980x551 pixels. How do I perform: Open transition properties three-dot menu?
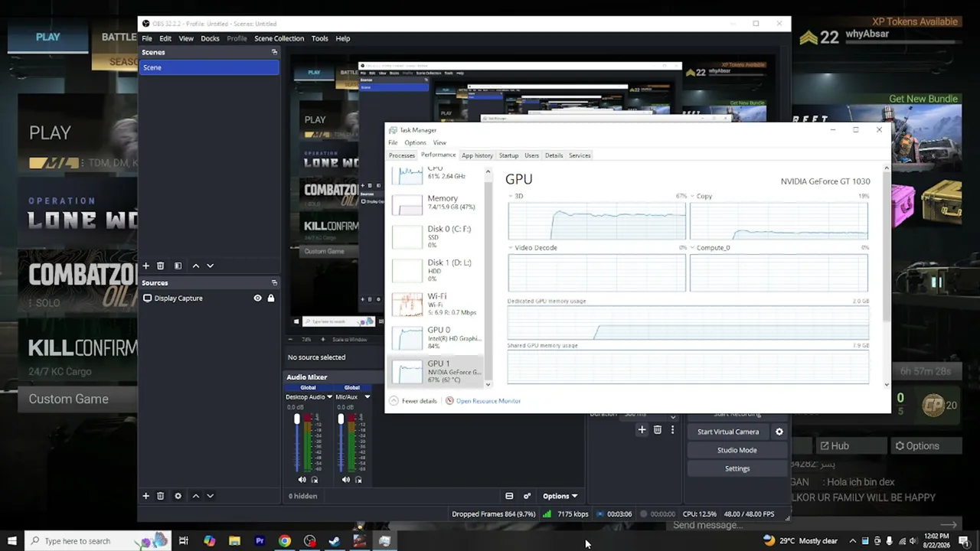pos(672,430)
